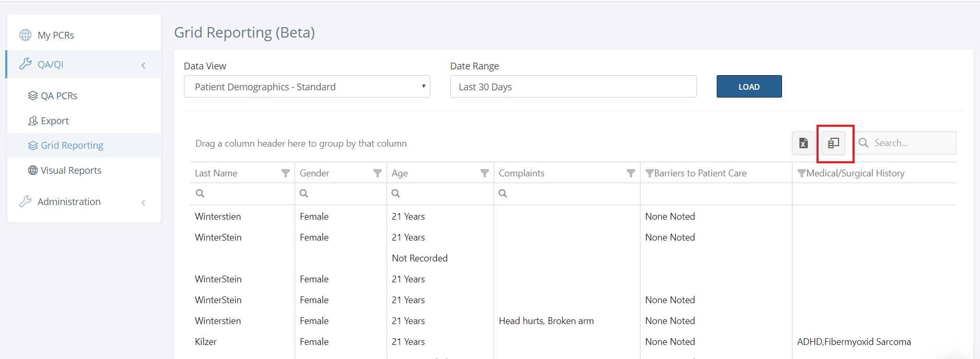This screenshot has width=980, height=359.
Task: Open Medical/Surgical History filter funnel
Action: click(x=801, y=173)
